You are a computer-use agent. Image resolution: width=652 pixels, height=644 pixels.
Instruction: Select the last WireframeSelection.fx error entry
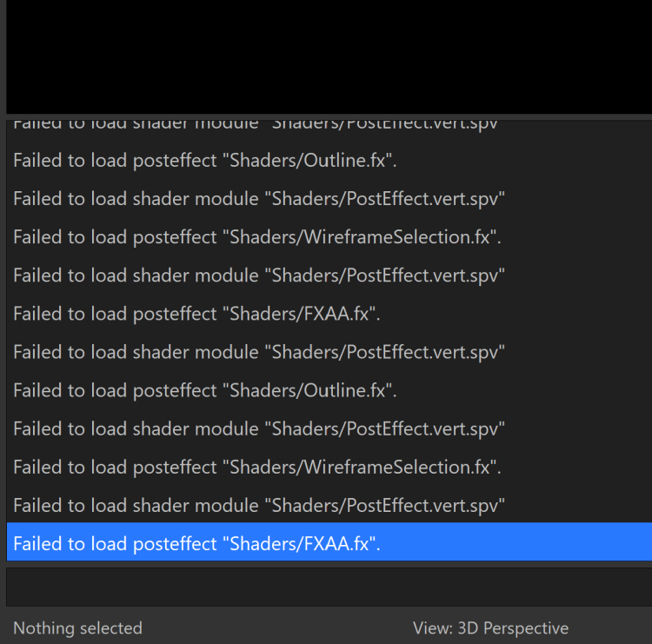click(x=257, y=467)
